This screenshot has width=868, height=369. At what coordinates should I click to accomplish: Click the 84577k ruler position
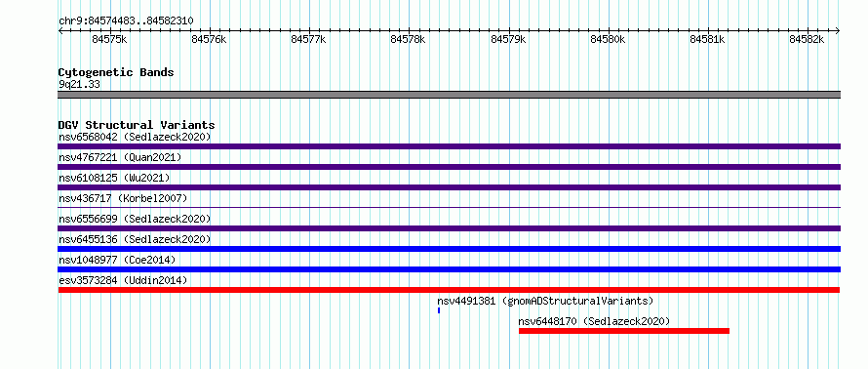[x=308, y=39]
